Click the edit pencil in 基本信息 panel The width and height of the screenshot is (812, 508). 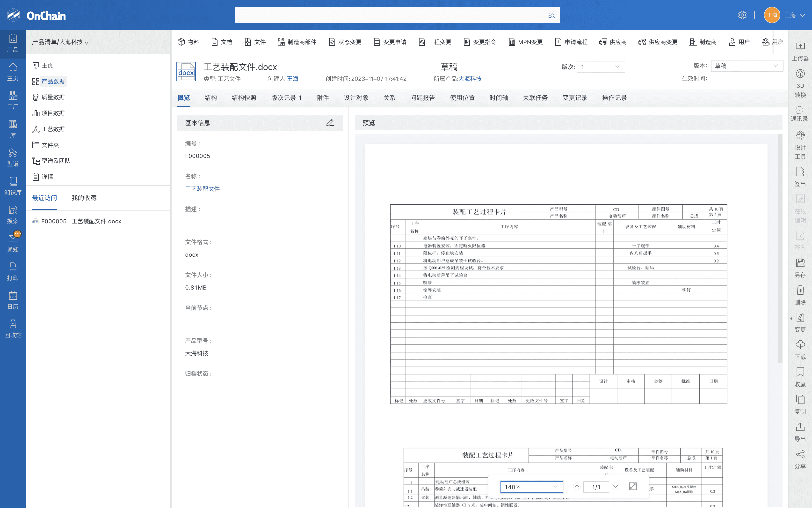330,123
